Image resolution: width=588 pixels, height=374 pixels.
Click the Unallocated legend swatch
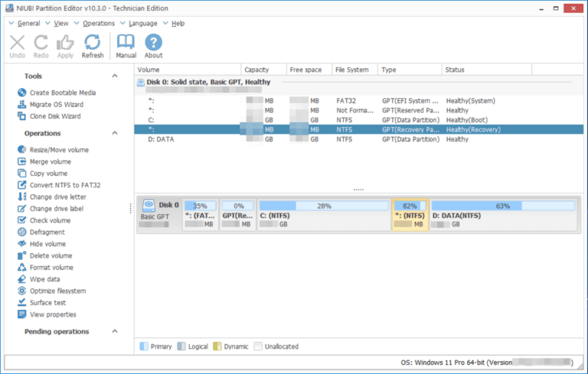point(257,346)
